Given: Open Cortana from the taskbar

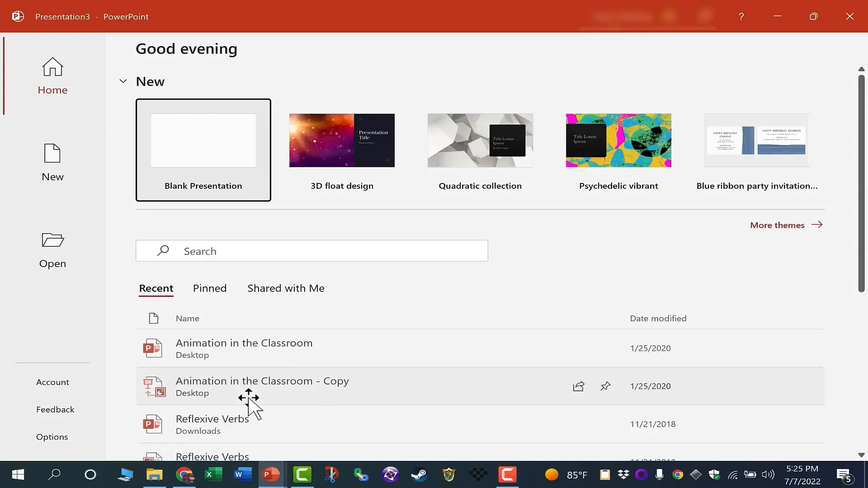Looking at the screenshot, I should [x=90, y=474].
